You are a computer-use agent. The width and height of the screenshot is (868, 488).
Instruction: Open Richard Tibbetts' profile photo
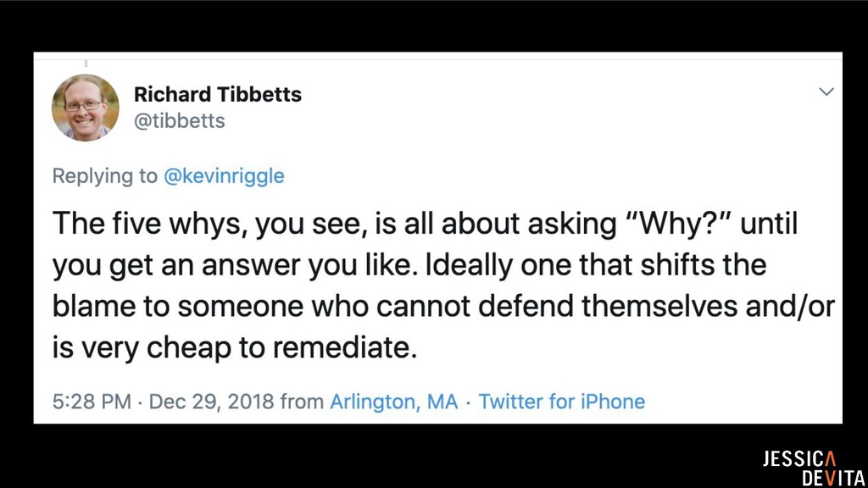point(85,108)
